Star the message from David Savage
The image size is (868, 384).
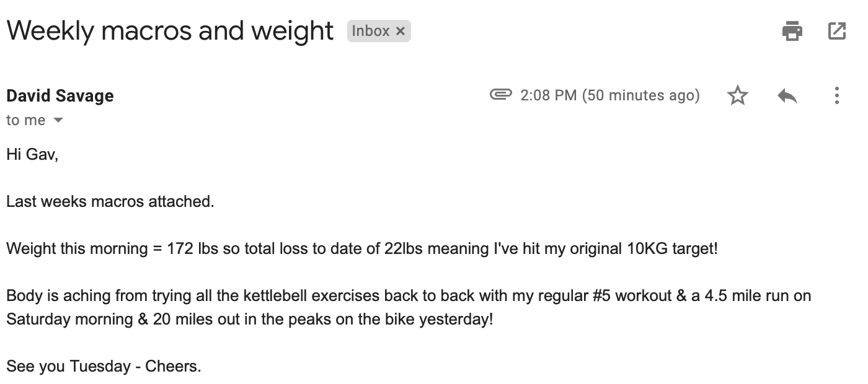[x=738, y=95]
